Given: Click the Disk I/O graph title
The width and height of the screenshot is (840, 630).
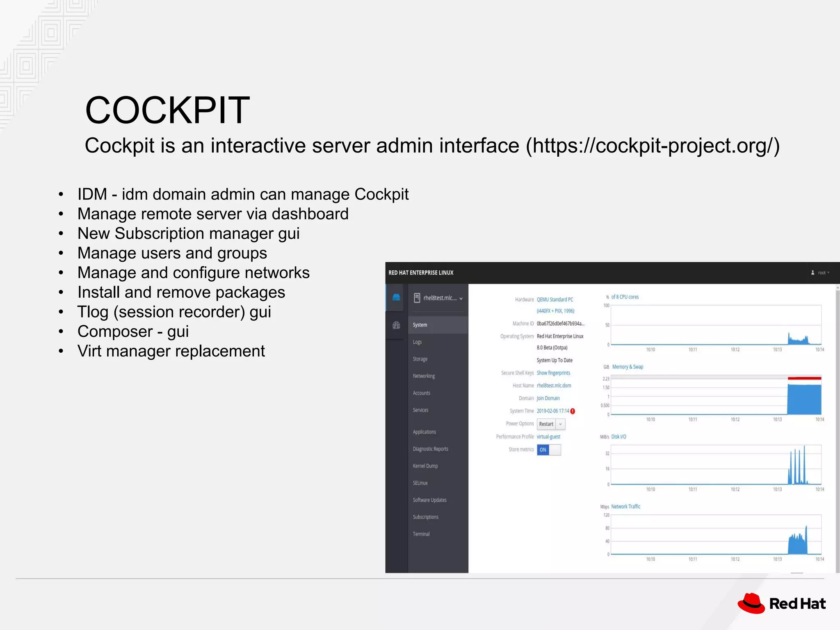Looking at the screenshot, I should pyautogui.click(x=619, y=437).
